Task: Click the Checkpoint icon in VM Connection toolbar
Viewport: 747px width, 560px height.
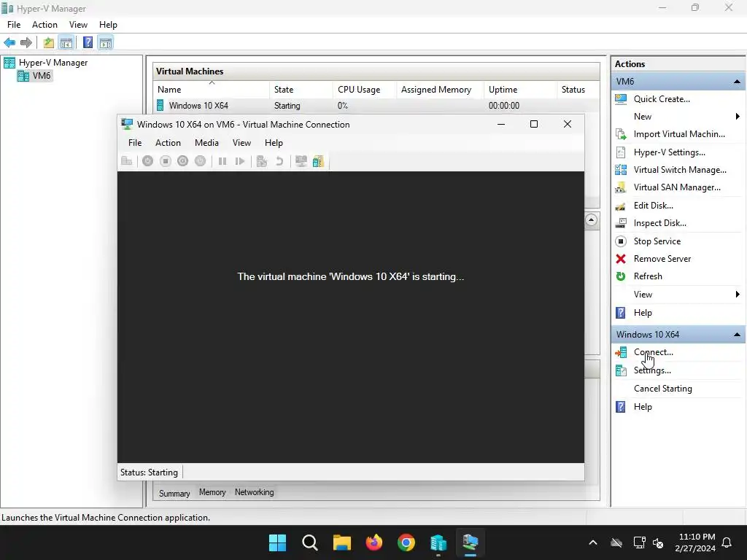Action: [x=262, y=161]
